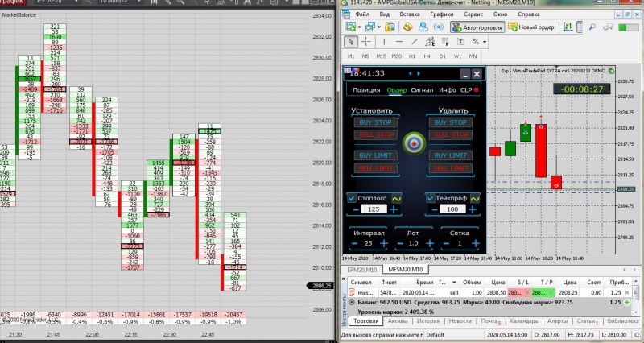Close the mes... sell position x
Screen dimensions: 644x343
coord(627,293)
